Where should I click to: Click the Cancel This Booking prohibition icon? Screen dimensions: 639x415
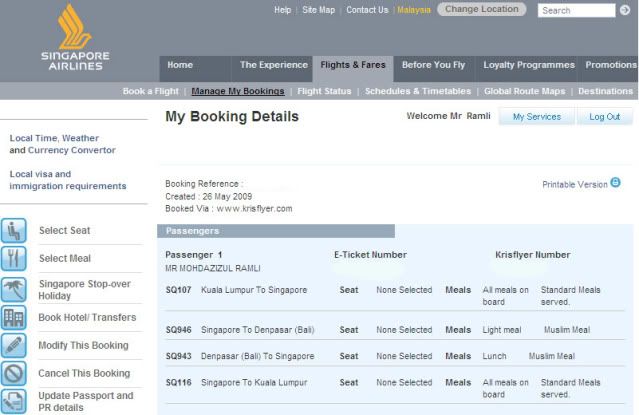(x=13, y=373)
